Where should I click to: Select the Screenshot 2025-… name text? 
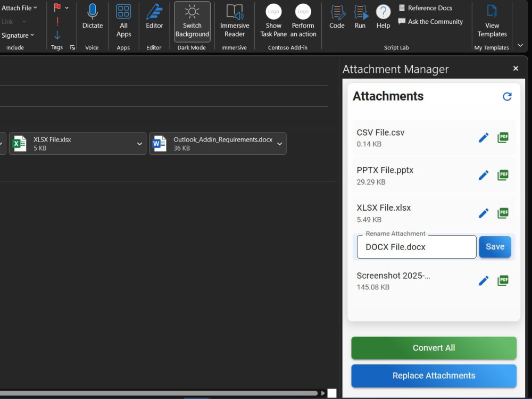click(393, 276)
